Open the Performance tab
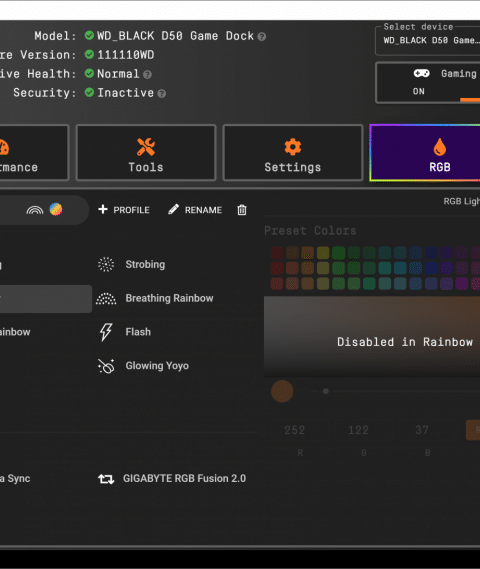The image size is (480, 569). 34,152
